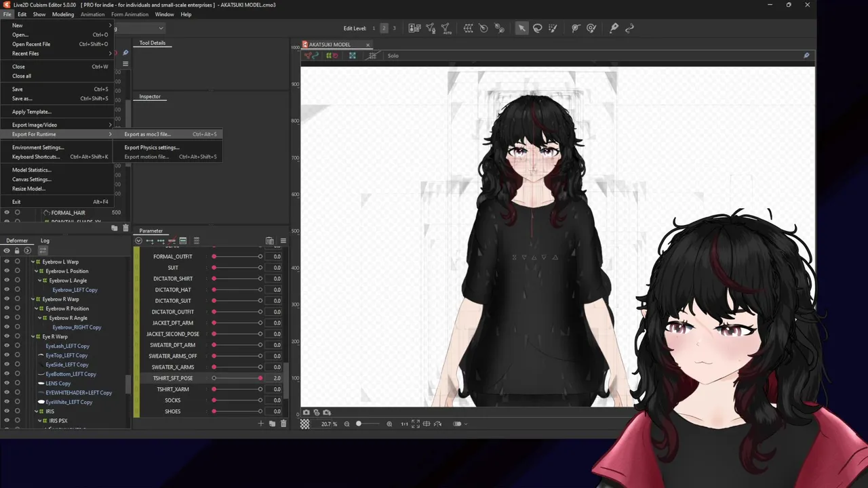This screenshot has height=488, width=868.
Task: Adjust the canvas zoom slider
Action: [368, 424]
